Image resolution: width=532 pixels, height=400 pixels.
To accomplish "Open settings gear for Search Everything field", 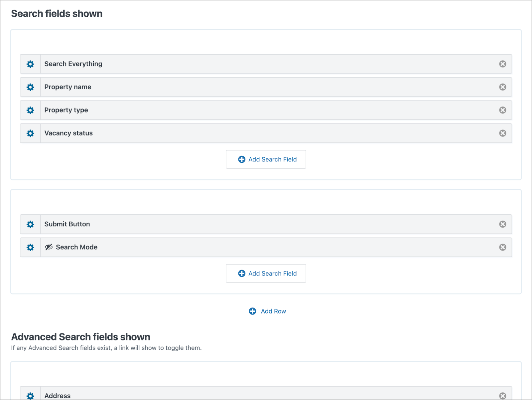I will (30, 64).
